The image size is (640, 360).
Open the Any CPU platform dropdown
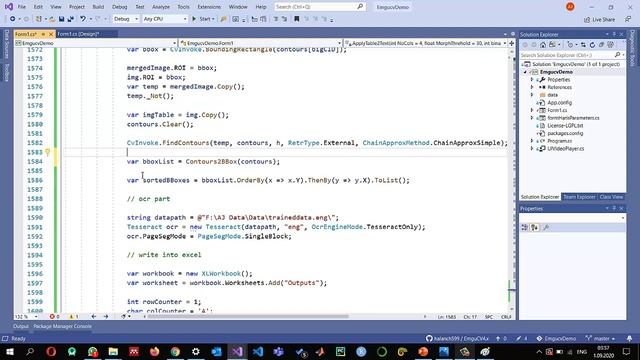coord(165,19)
